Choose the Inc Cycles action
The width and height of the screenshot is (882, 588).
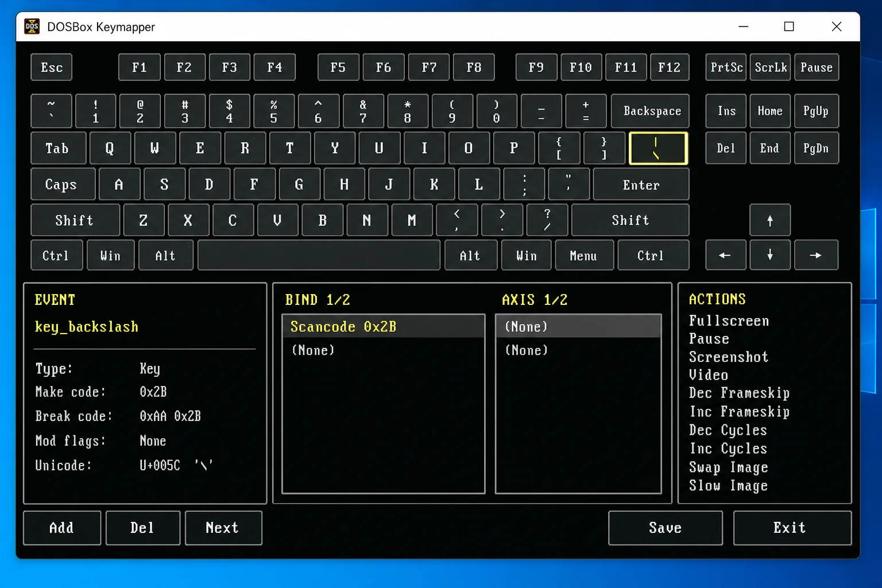point(728,448)
